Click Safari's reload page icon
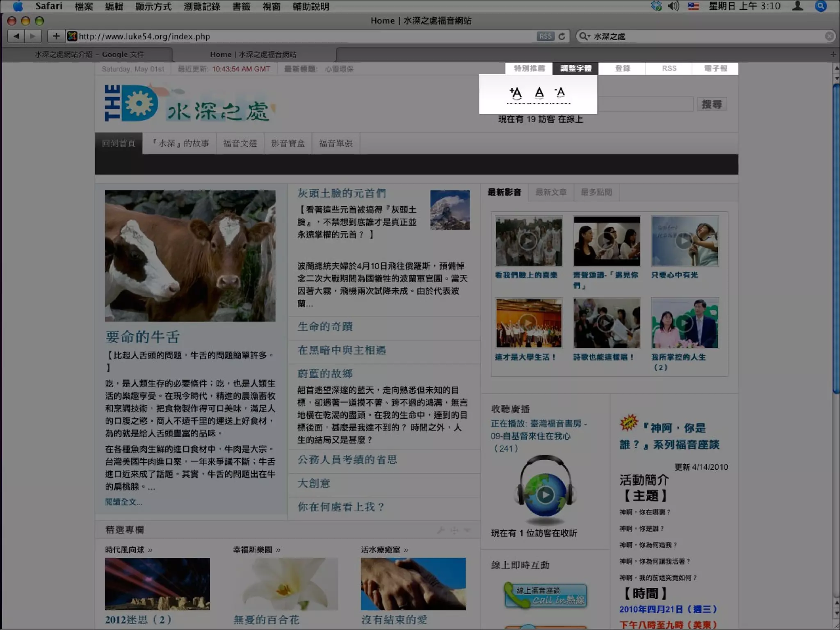This screenshot has width=840, height=630. click(562, 37)
